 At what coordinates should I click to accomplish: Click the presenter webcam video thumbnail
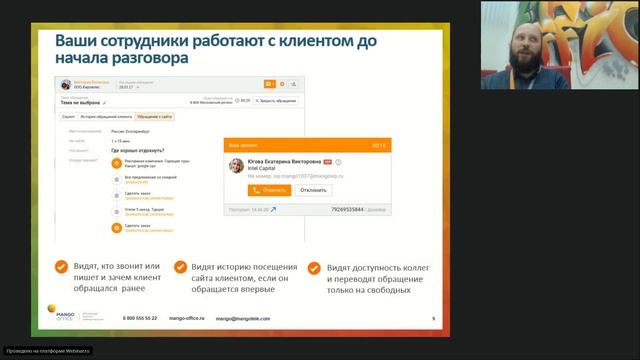(560, 45)
